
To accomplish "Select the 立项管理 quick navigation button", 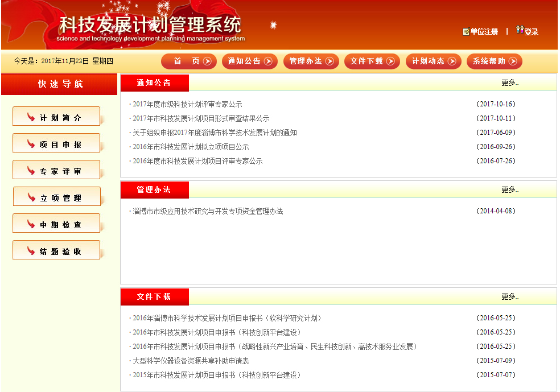I will pyautogui.click(x=57, y=197).
